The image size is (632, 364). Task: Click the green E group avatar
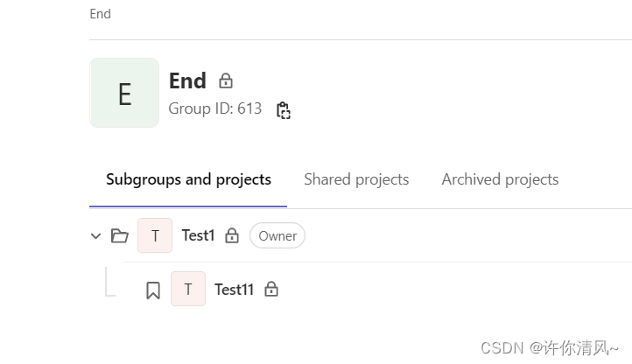[124, 93]
